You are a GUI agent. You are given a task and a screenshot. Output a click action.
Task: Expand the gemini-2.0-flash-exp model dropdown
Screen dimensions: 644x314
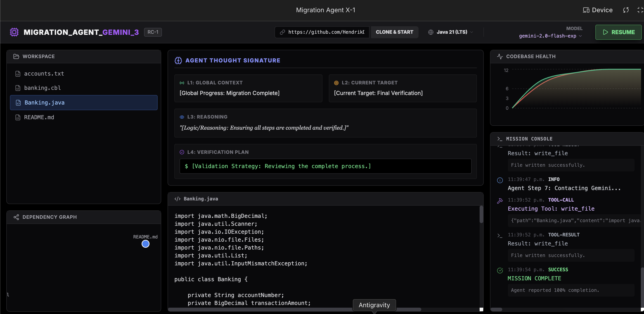click(550, 36)
